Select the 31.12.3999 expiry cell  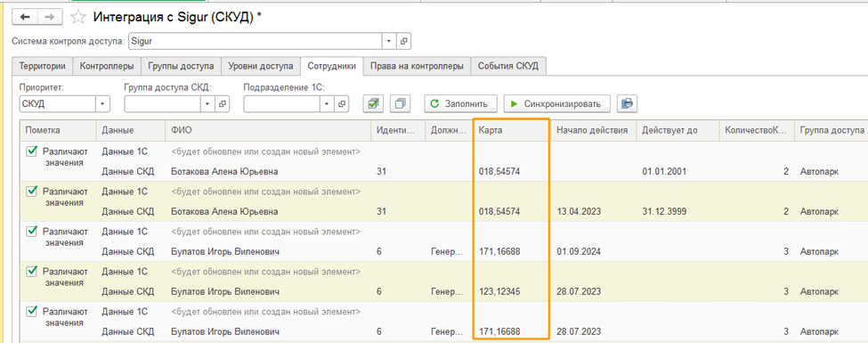[664, 212]
